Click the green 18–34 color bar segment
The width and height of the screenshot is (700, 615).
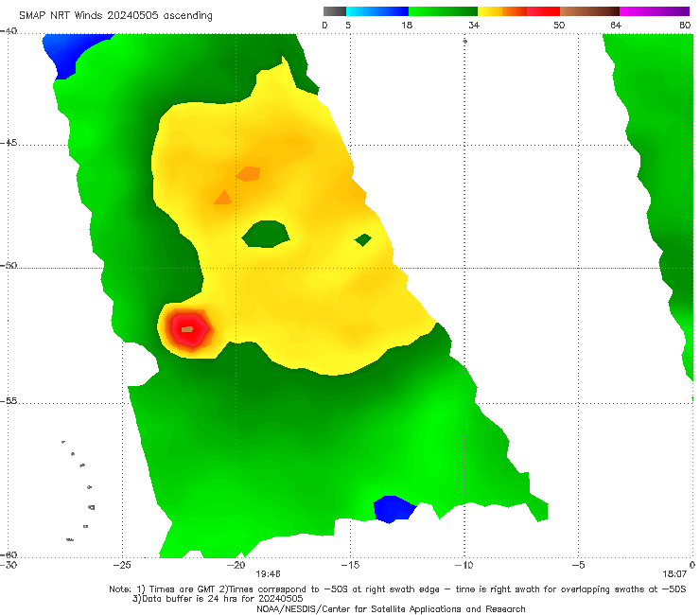[443, 11]
